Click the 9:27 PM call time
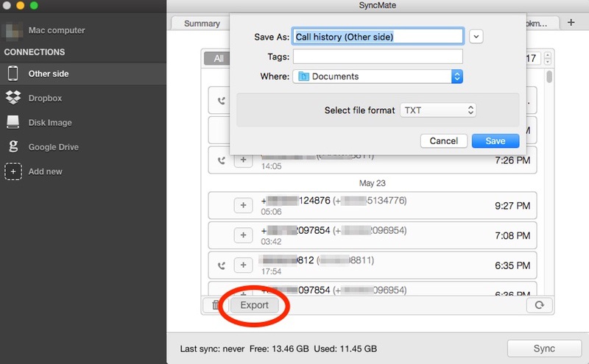Image resolution: width=589 pixels, height=364 pixels. (x=512, y=206)
